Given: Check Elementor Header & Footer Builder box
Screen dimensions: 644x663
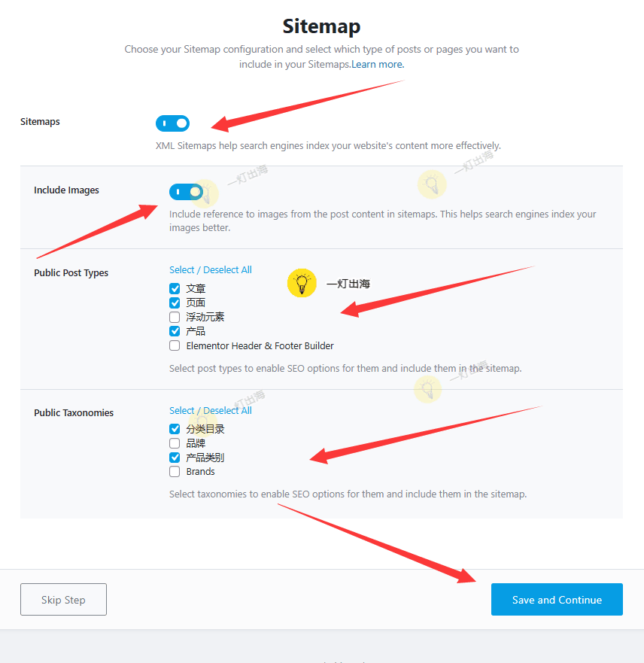Looking at the screenshot, I should (175, 345).
